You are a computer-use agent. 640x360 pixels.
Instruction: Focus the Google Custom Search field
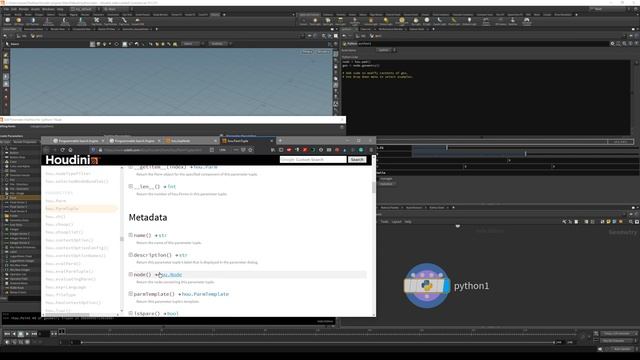pos(313,160)
